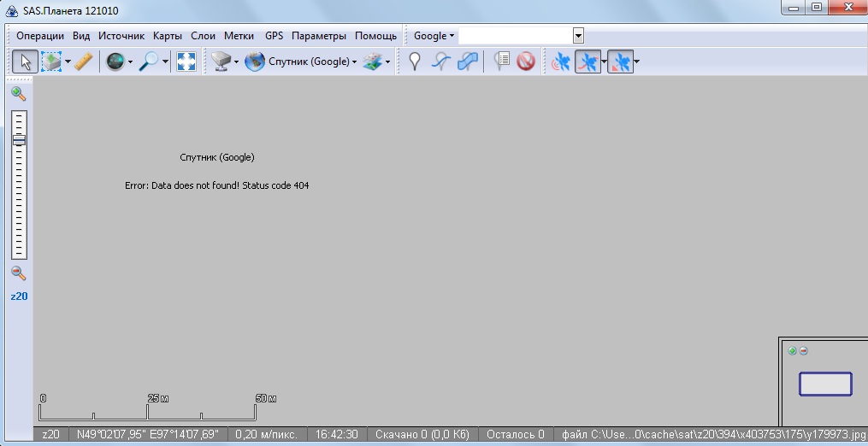Click the layers stack icon
This screenshot has height=446, width=868.
point(373,62)
